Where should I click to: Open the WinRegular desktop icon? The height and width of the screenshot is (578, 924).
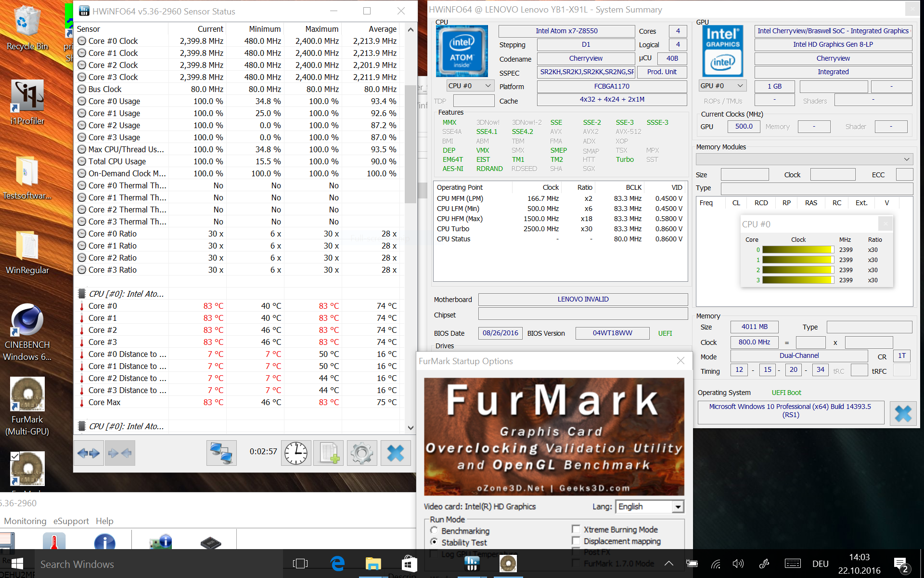[x=27, y=251]
